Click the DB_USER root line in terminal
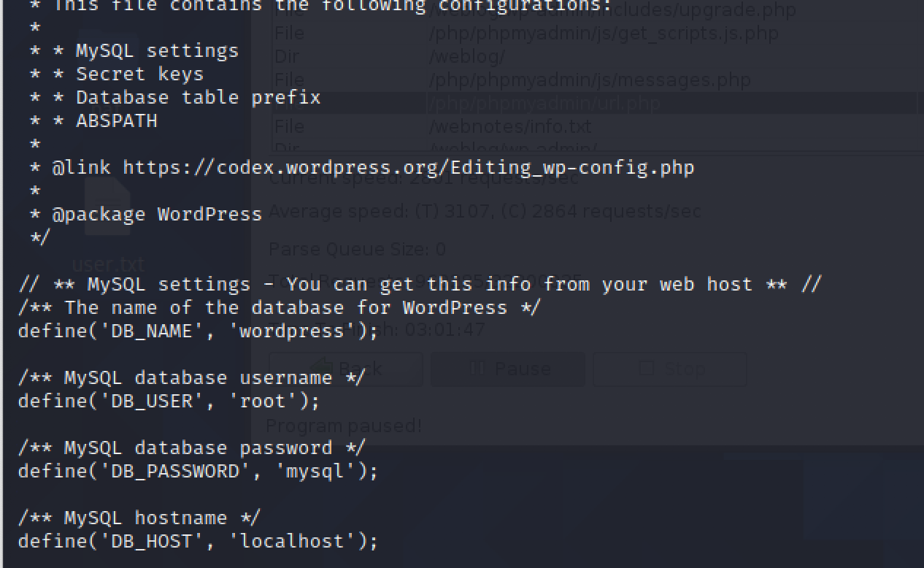 pos(169,401)
